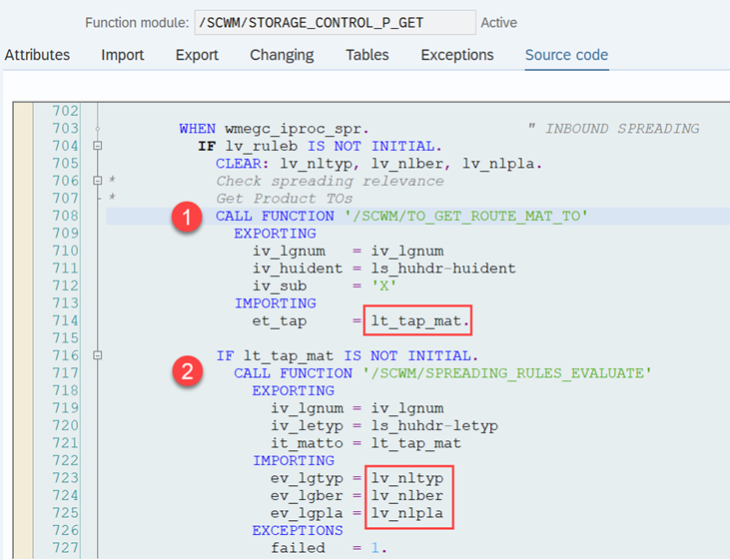Click 'iv_lgnum' parameter on line 710
This screenshot has width=730, height=560.
pyautogui.click(x=289, y=251)
